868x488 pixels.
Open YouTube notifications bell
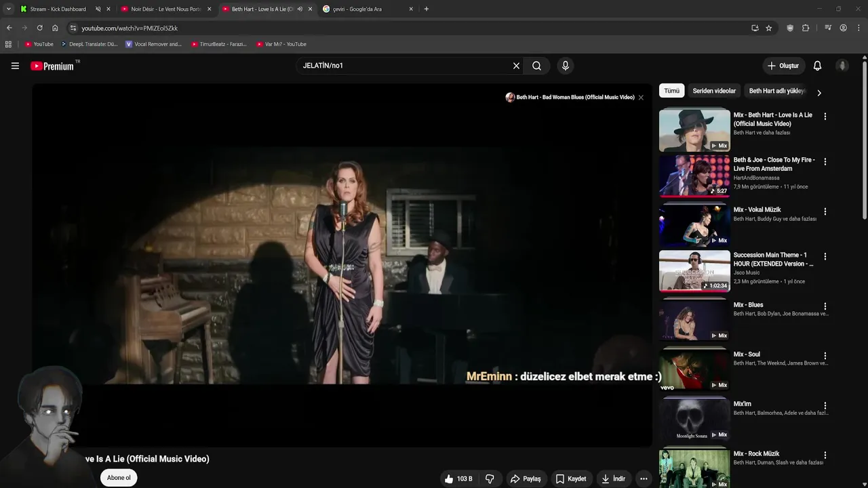point(817,66)
